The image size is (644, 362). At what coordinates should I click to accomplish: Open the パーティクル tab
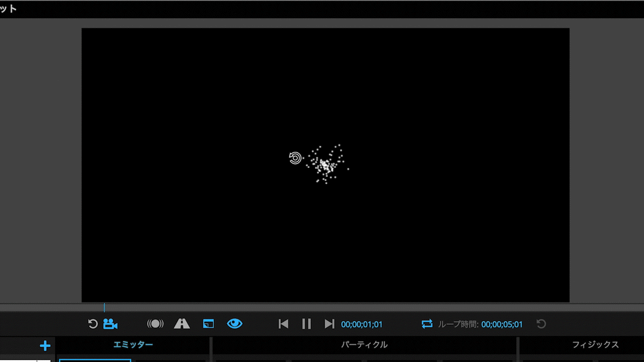point(364,346)
